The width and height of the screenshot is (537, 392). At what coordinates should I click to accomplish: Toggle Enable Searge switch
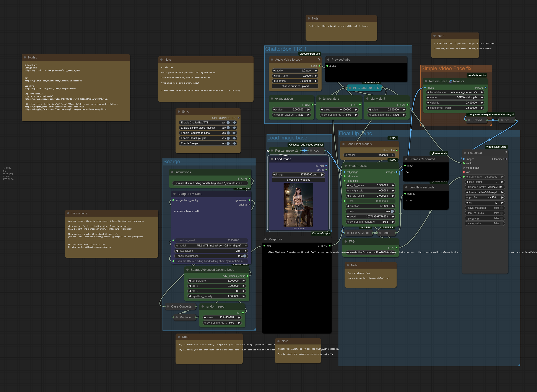pos(228,144)
